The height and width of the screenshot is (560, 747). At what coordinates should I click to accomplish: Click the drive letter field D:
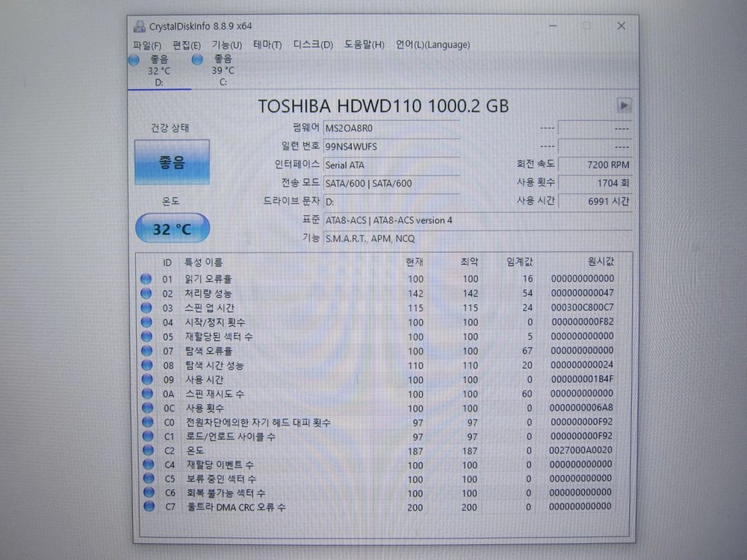pos(391,202)
